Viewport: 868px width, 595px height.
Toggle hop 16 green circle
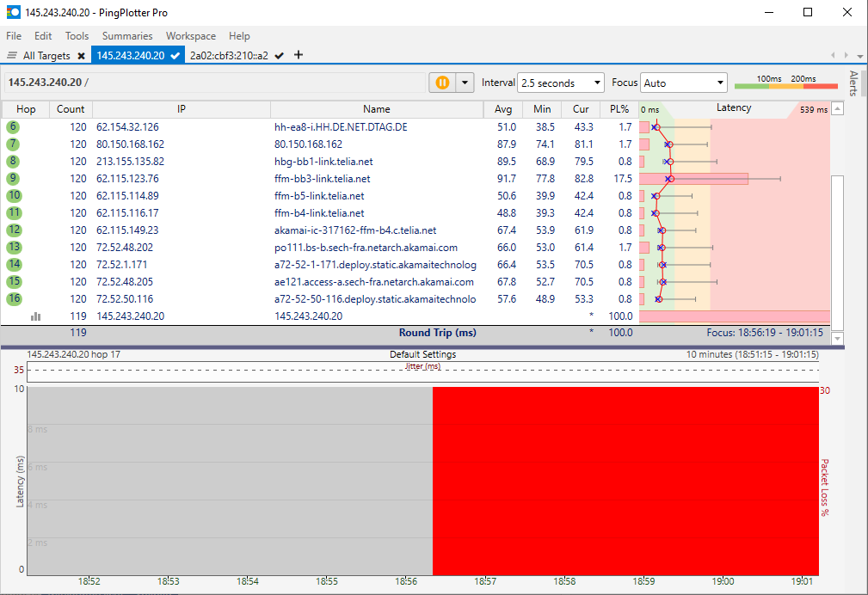tap(14, 298)
